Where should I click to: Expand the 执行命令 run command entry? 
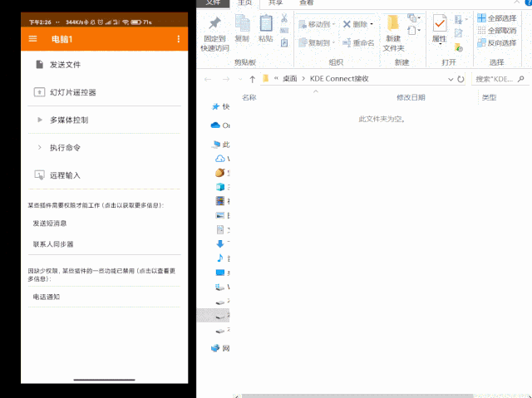pos(65,148)
